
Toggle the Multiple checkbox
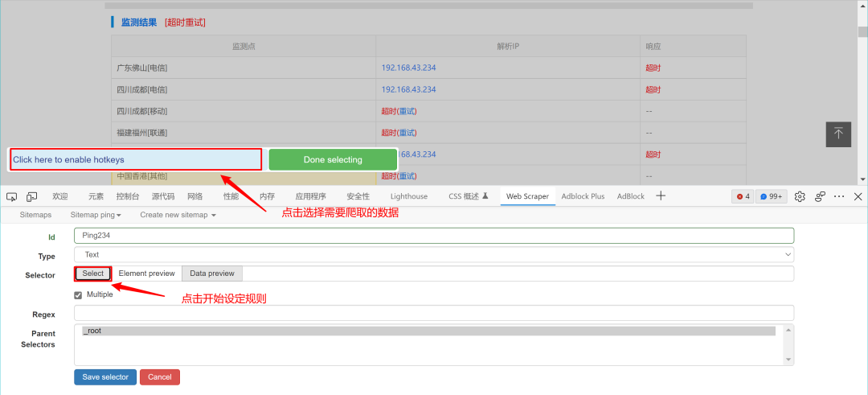coord(78,295)
